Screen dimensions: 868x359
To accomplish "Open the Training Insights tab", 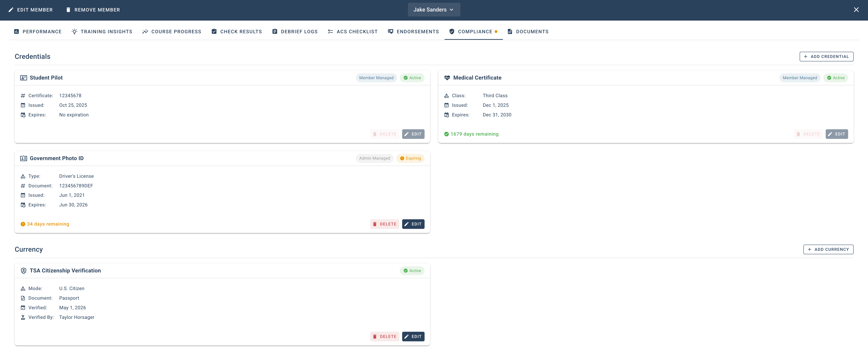I will point(102,32).
